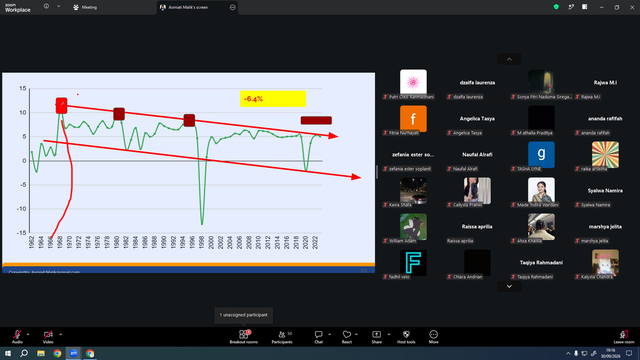Click Taqiya Rahmadani participant tile
The width and height of the screenshot is (640, 360).
click(x=541, y=264)
